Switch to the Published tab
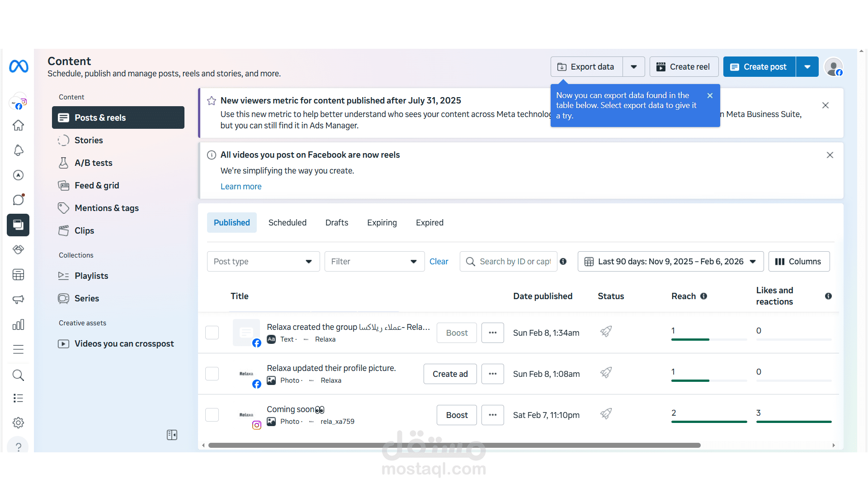The image size is (868, 488). (x=231, y=222)
